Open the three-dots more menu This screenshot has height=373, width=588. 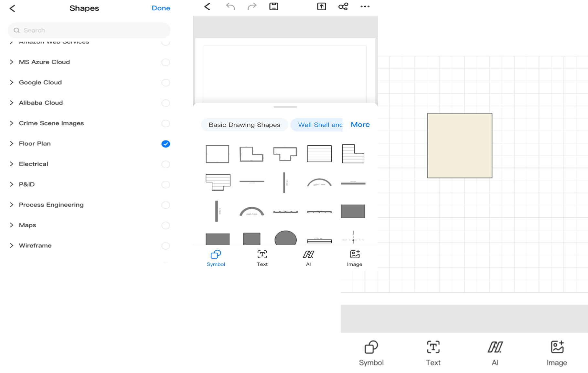365,6
